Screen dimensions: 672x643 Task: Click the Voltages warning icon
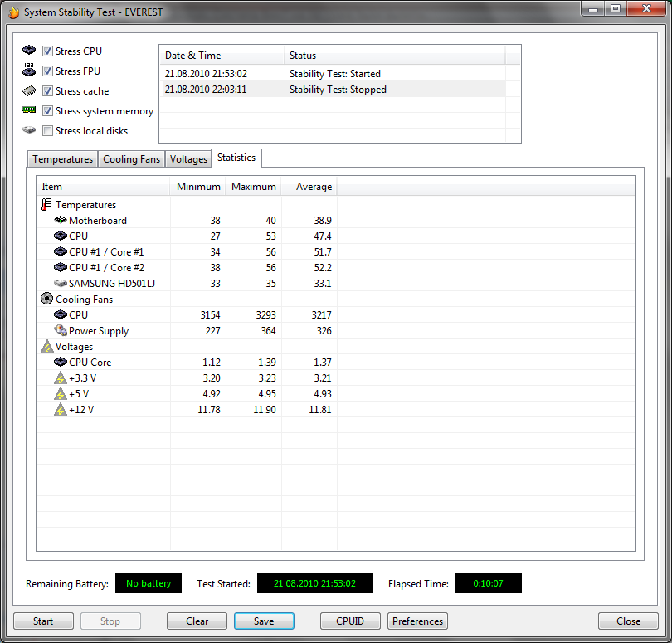(x=46, y=347)
